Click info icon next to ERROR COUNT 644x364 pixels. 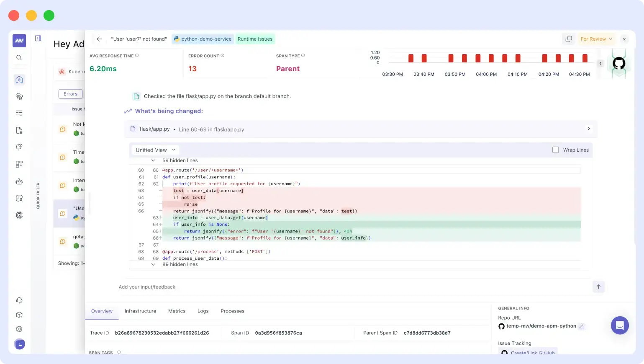point(223,55)
